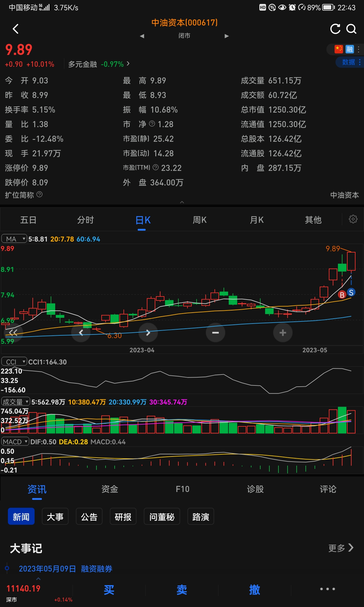Image resolution: width=364 pixels, height=607 pixels.
Task: Tap the back arrow icon
Action: [16, 29]
